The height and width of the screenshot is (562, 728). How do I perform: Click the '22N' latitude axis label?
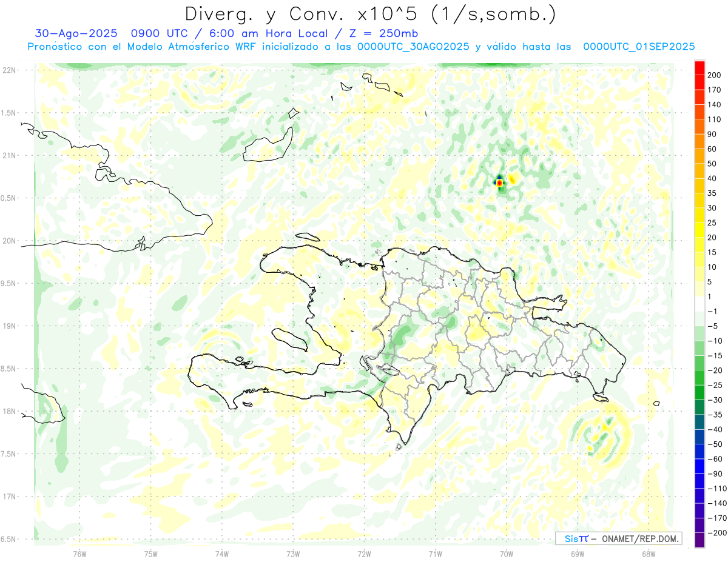(9, 70)
